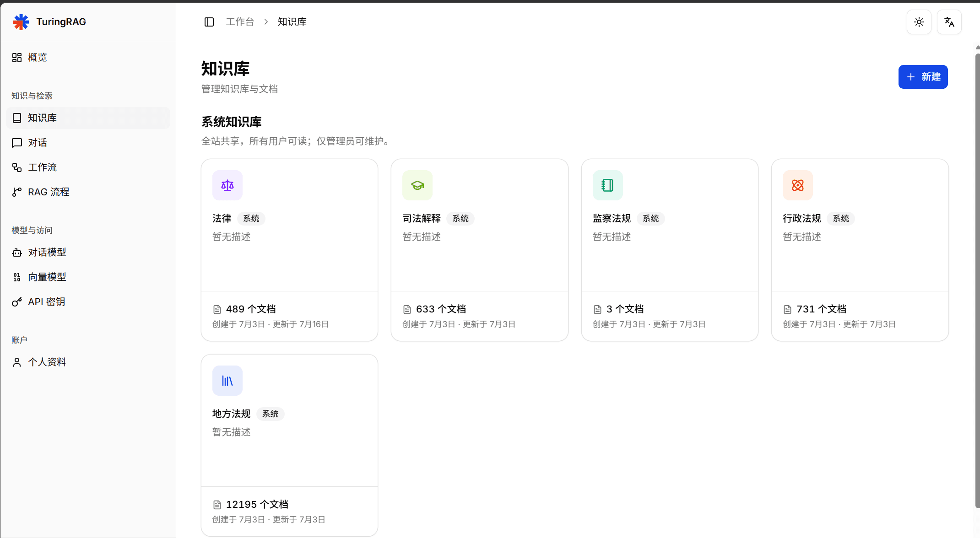Navigate to RAG 流程

click(88, 192)
